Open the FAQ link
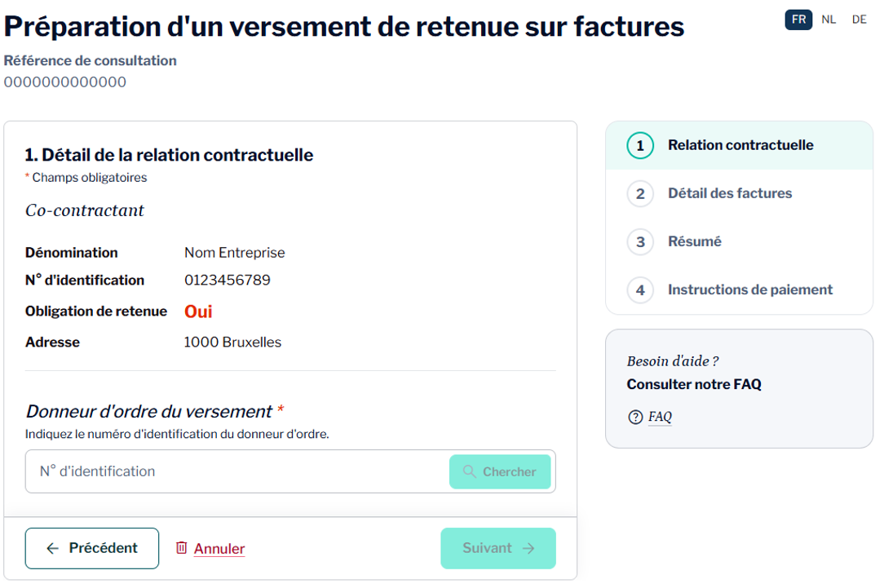884x588 pixels. pyautogui.click(x=660, y=417)
